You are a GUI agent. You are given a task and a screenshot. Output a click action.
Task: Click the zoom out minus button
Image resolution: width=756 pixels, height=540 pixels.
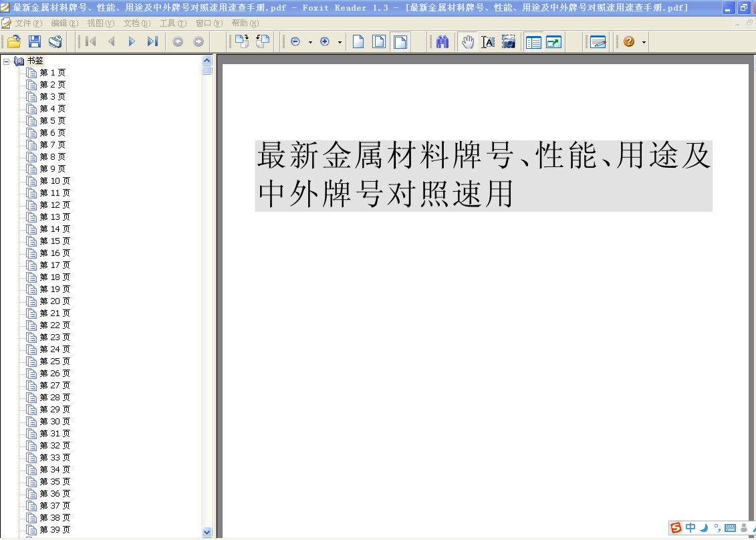point(295,42)
